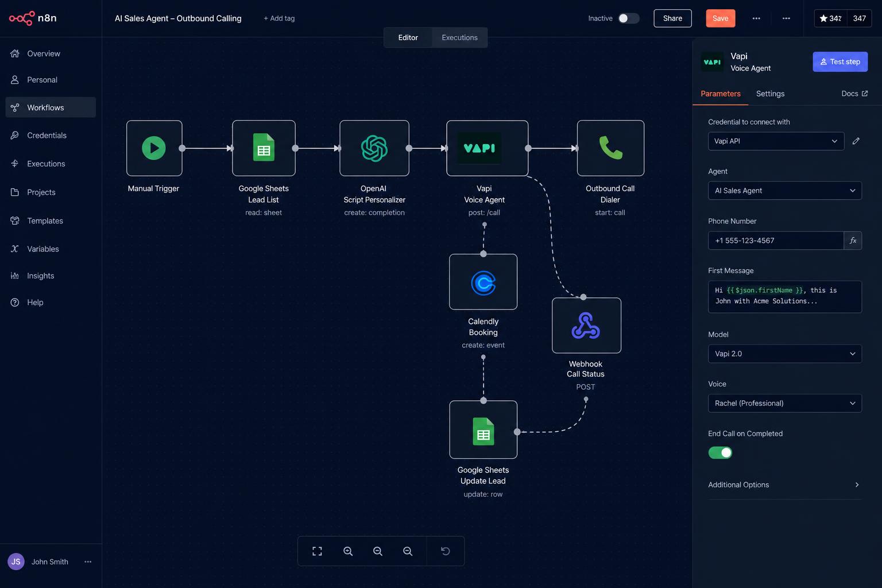This screenshot has height=588, width=882.
Task: Select the Webhook Call Status node
Action: [x=586, y=326]
